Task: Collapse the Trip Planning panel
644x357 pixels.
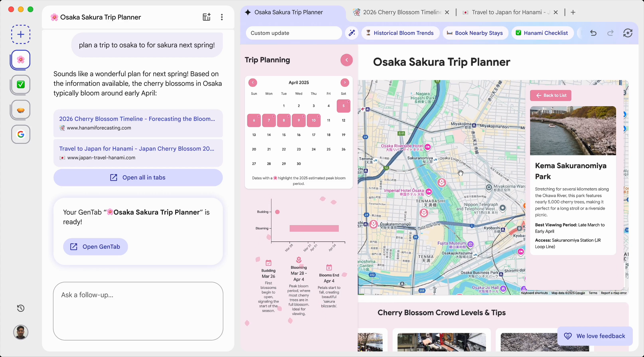Action: [x=346, y=60]
